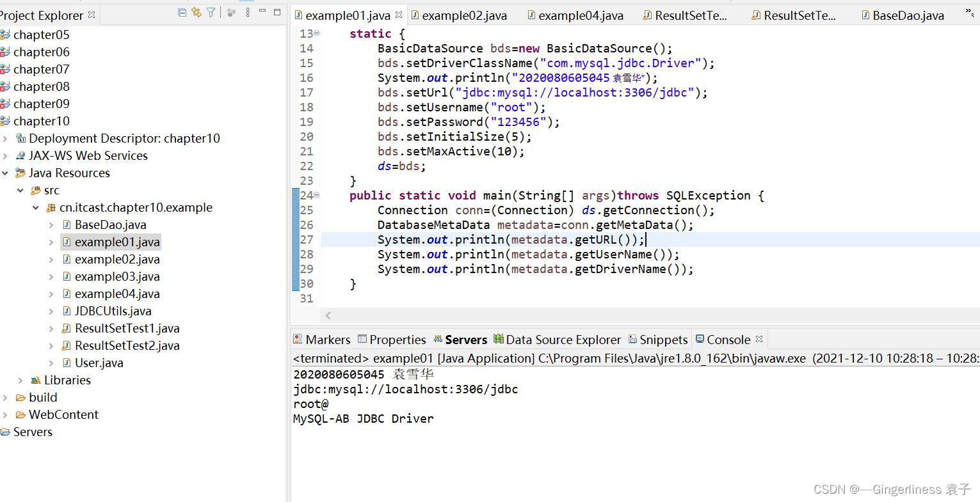Click the JAX-WS Web Services icon
Viewport: 980px width, 502px height.
pyautogui.click(x=20, y=155)
